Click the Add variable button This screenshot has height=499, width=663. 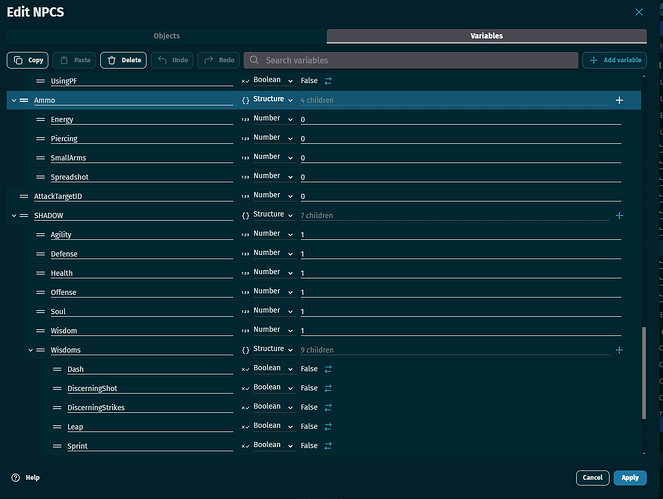tap(615, 60)
